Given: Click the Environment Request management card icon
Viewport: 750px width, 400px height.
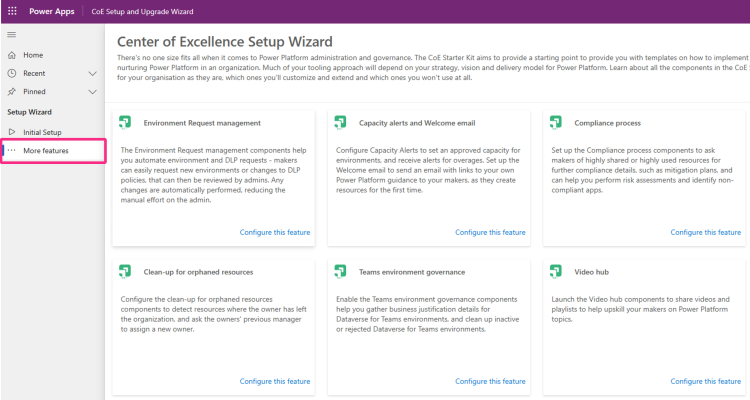Looking at the screenshot, I should [125, 123].
